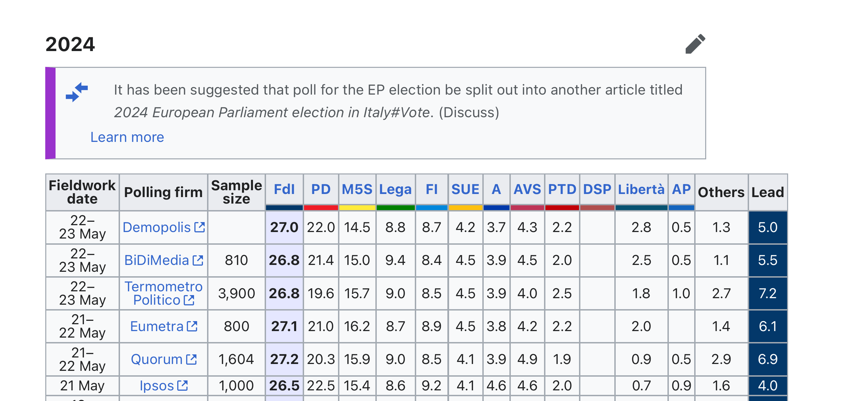Image resolution: width=868 pixels, height=401 pixels.
Task: Click external link icon beside BiDiMedia
Action: click(x=198, y=260)
